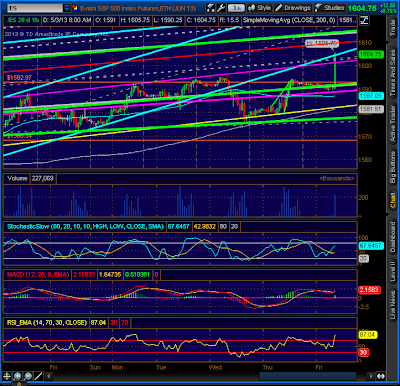Open the Studies menu
Viewport: 400px width, 386px height.
tap(330, 8)
